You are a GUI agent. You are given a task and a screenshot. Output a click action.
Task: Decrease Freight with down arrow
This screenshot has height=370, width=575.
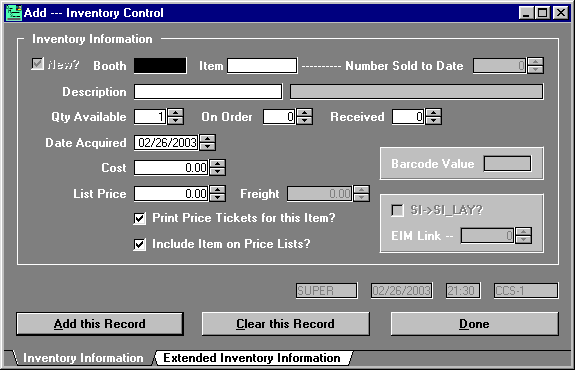point(362,198)
